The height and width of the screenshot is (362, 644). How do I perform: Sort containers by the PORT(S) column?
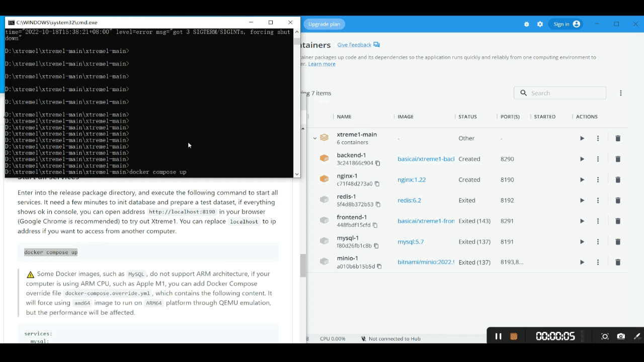510,117
